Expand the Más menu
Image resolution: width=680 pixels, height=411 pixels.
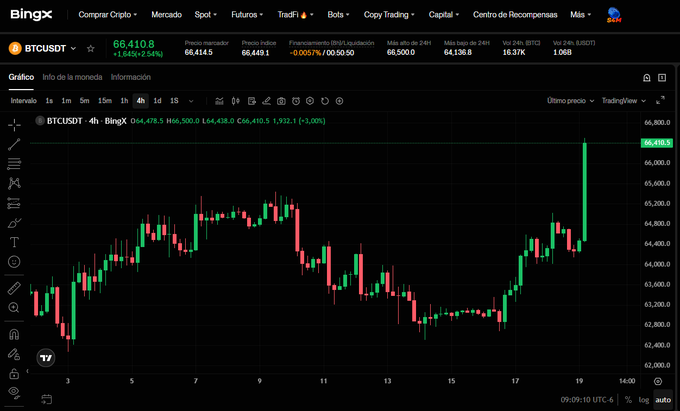tap(580, 15)
